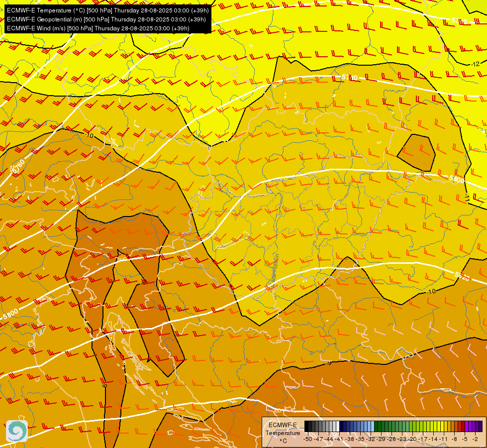Click the -17 legend tick label

point(423,440)
